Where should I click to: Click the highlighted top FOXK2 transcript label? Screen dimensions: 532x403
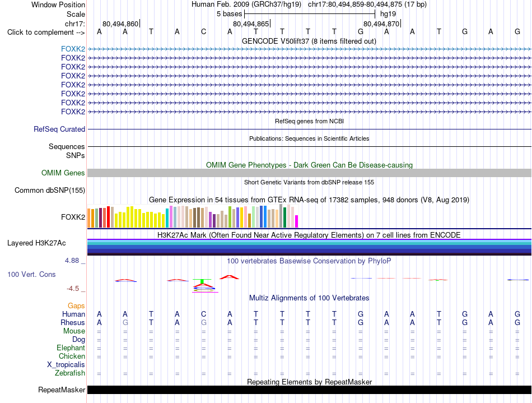[x=73, y=49]
